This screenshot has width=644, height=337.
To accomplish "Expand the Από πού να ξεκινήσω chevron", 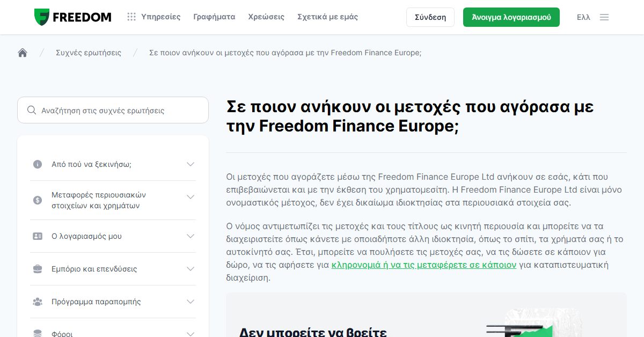I will (x=191, y=164).
